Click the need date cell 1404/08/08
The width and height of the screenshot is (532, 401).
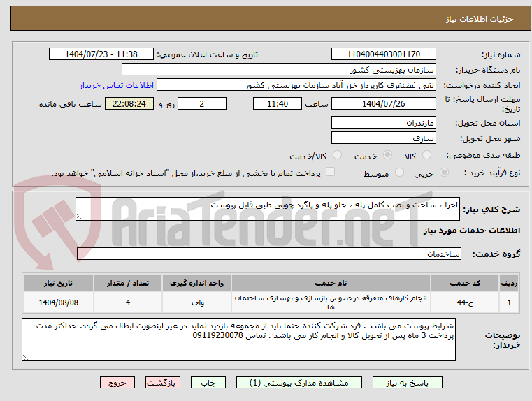coord(58,302)
